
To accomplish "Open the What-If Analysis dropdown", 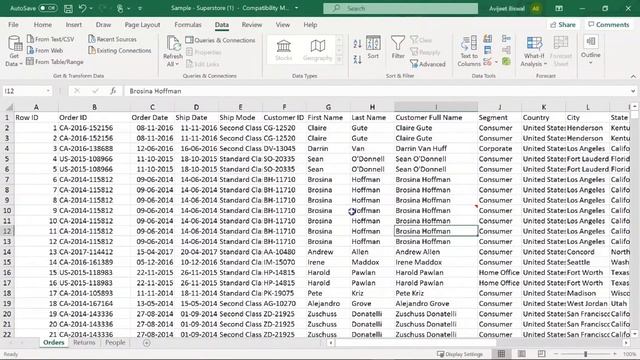I will pyautogui.click(x=534, y=51).
